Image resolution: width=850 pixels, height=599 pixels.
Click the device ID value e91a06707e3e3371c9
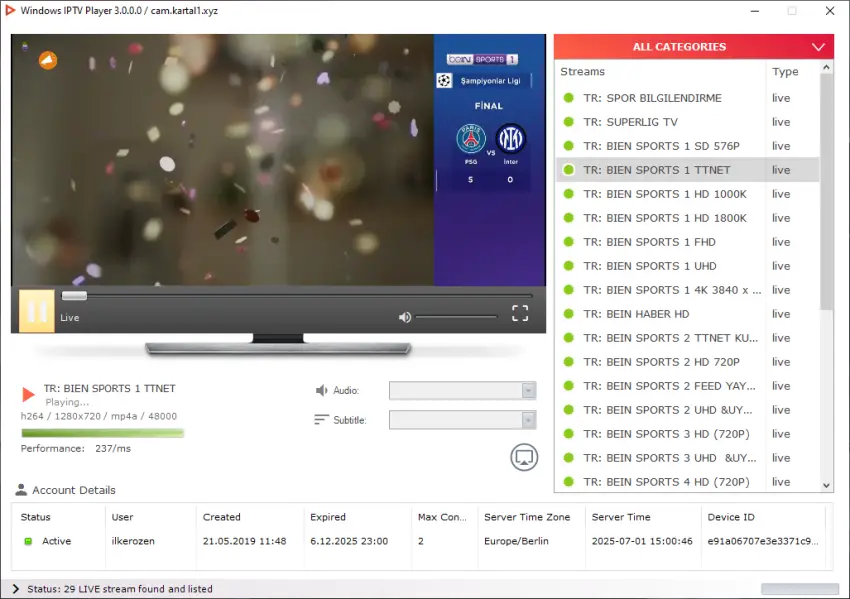763,541
